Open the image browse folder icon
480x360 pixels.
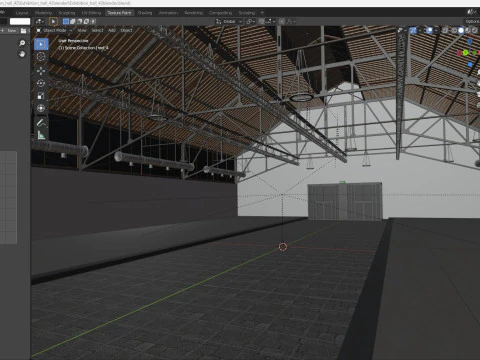point(23,31)
